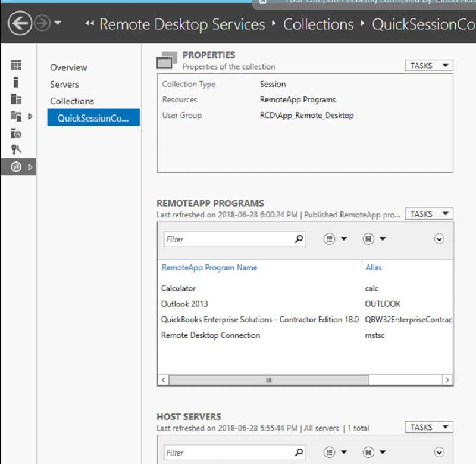The width and height of the screenshot is (476, 464).
Task: Click the search icon in RemoteApp Programs filter
Action: [299, 239]
